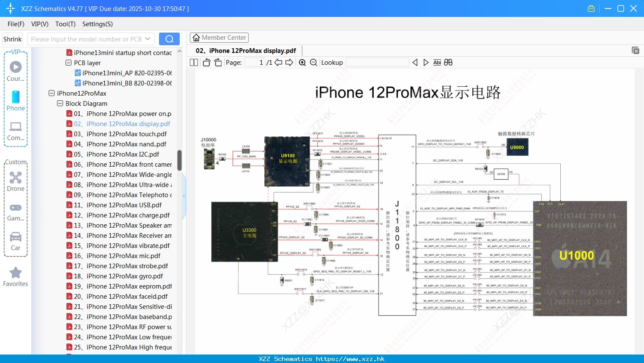Open Favorites star icon
This screenshot has height=363, width=644.
tap(16, 277)
